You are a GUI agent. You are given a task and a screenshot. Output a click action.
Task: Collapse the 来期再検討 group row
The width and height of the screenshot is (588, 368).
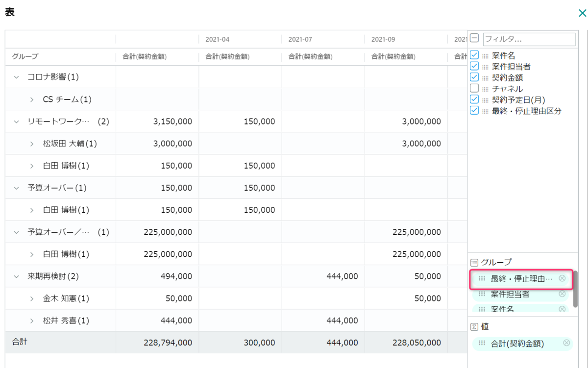[16, 276]
